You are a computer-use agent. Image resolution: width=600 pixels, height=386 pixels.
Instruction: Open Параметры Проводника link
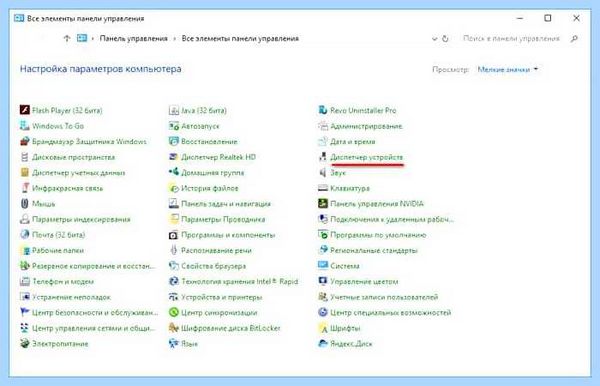click(223, 219)
